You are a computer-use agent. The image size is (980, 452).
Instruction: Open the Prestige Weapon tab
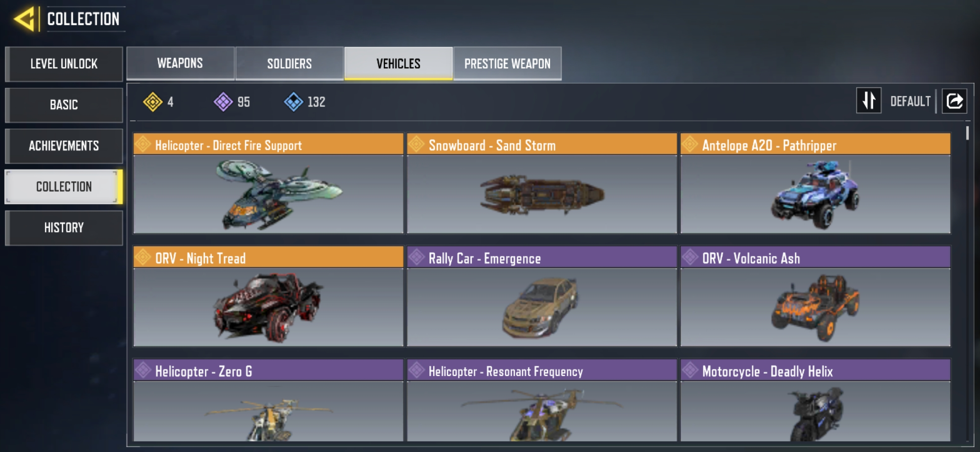[507, 63]
